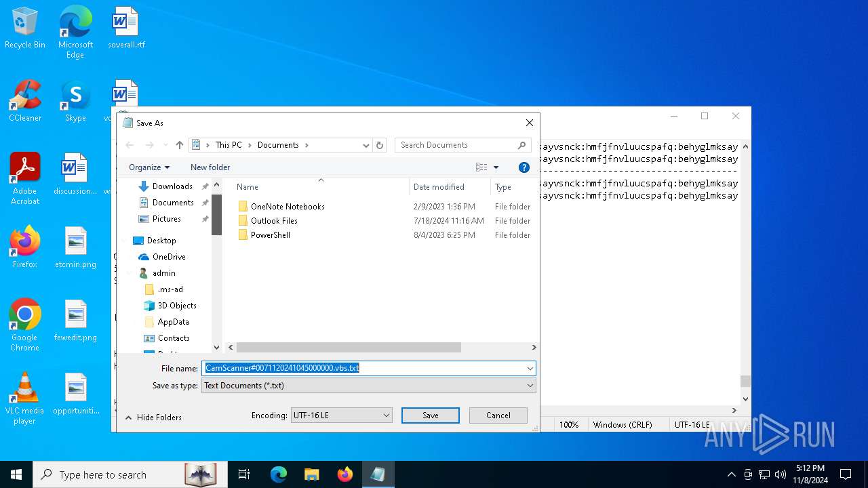The height and width of the screenshot is (488, 868).
Task: Open the opportuniti... desktop image file
Action: pos(75,394)
